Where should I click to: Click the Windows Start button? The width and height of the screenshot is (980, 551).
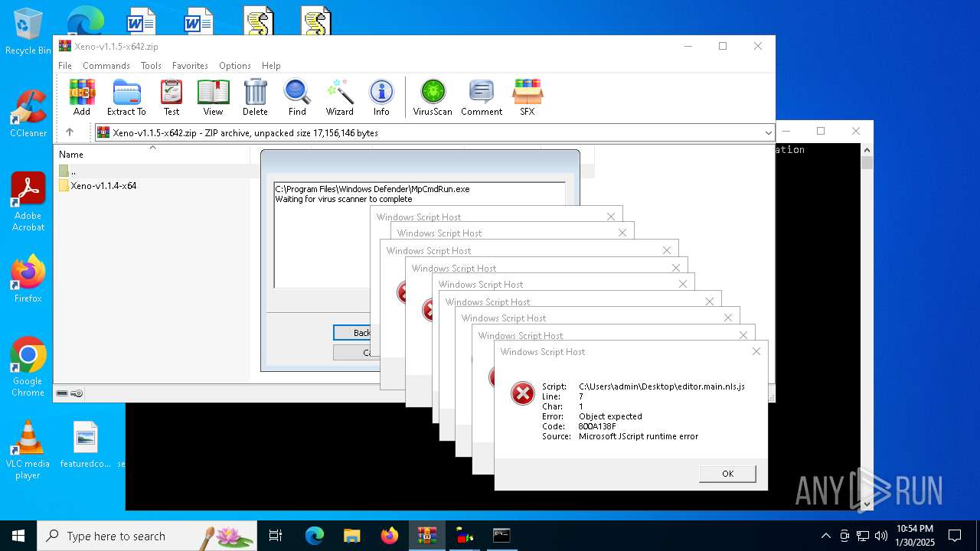18,536
